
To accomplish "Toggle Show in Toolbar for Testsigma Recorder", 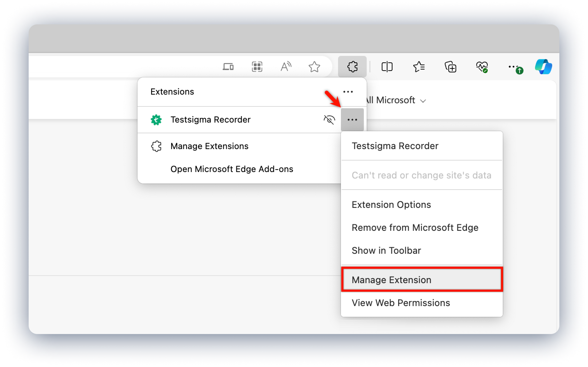I will click(386, 250).
